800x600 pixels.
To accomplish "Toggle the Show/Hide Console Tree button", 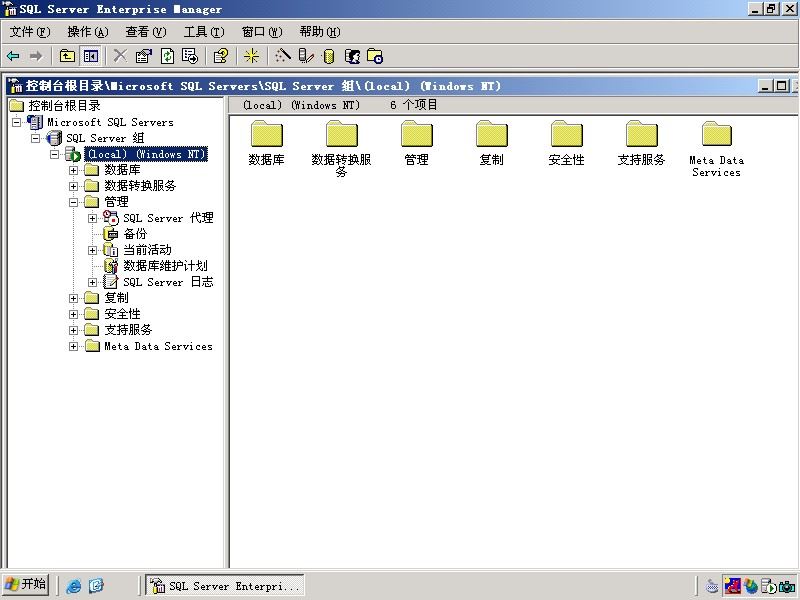I will 91,56.
